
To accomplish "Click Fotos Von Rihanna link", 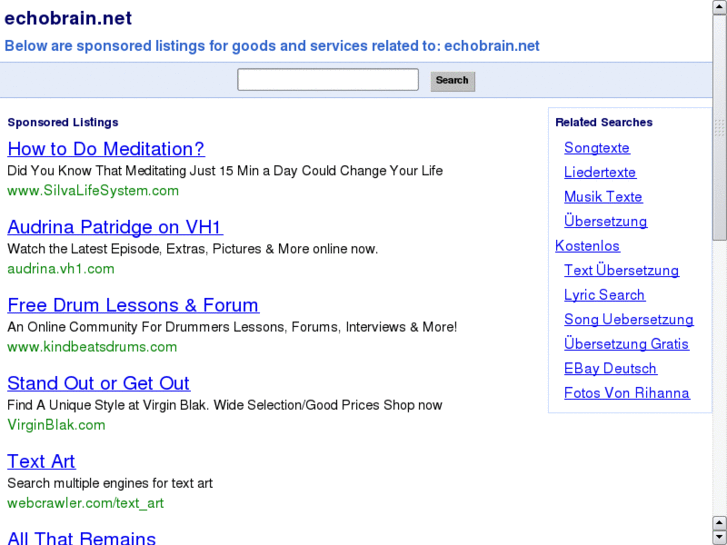I will click(626, 393).
